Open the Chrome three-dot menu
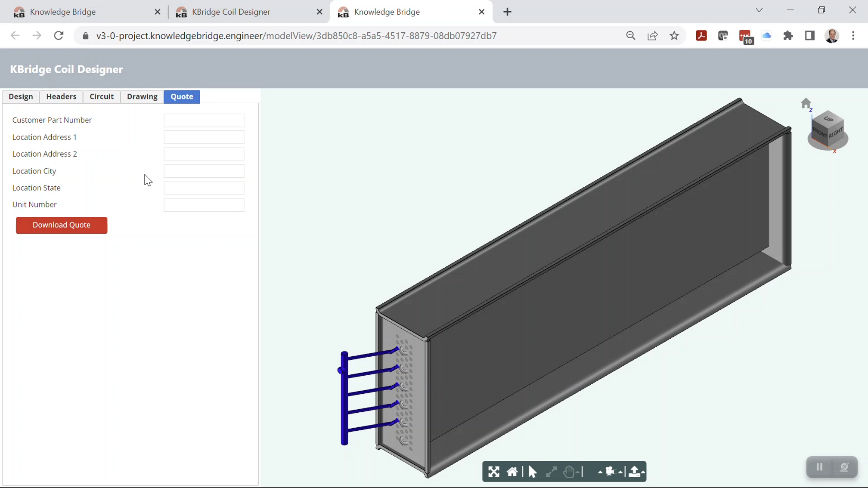Screen dimensions: 868x488 853,36
